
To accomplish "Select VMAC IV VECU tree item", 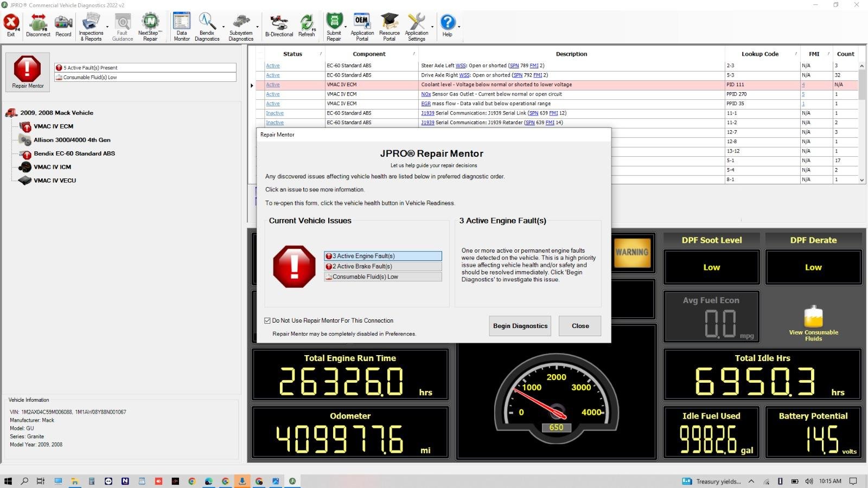I will pyautogui.click(x=55, y=181).
